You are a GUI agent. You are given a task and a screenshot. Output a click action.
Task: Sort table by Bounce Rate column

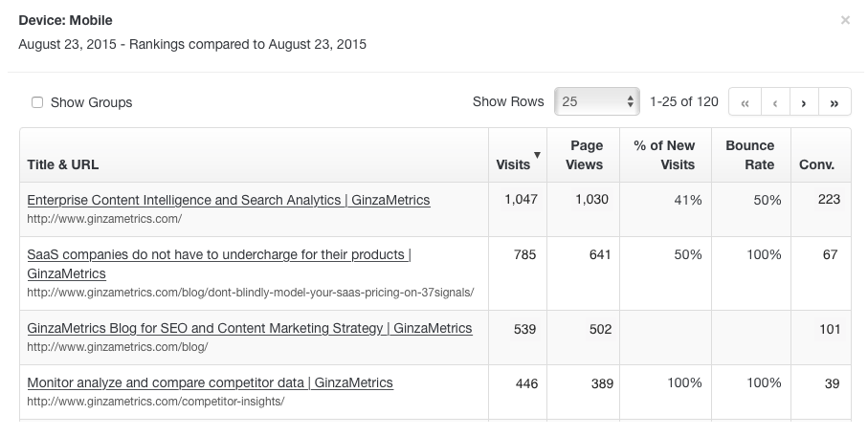point(749,155)
